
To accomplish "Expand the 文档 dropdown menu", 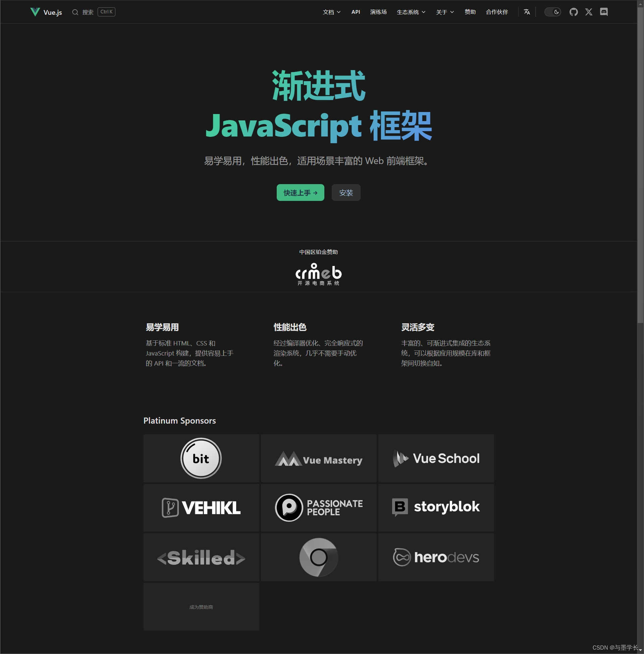I will (331, 12).
